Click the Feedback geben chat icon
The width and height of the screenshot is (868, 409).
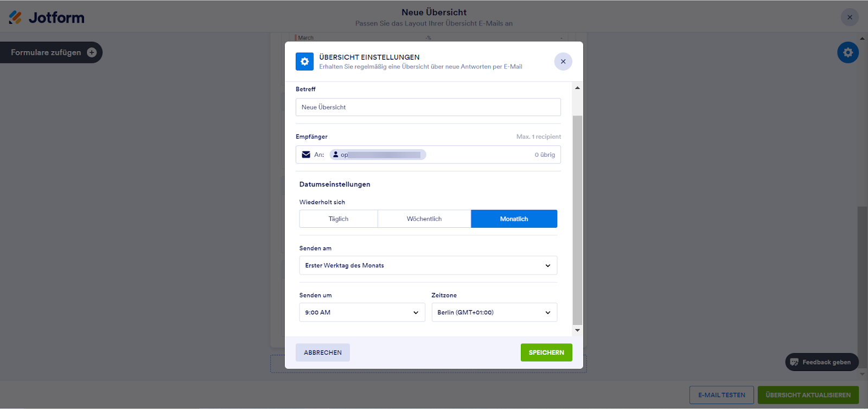794,362
